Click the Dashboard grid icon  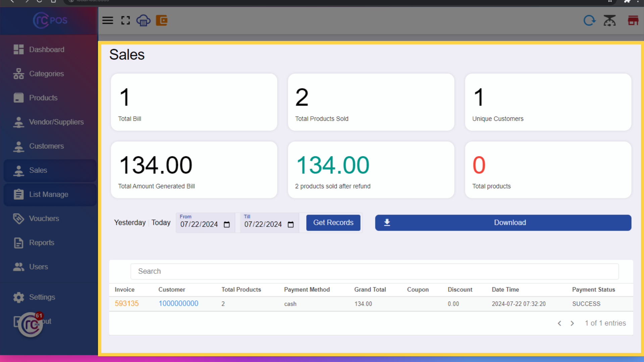18,49
